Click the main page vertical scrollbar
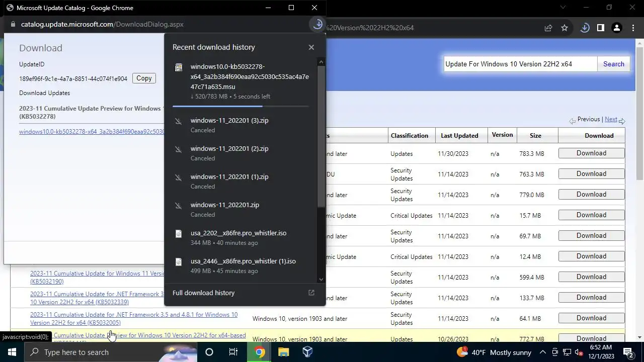This screenshot has height=362, width=644. pyautogui.click(x=639, y=113)
